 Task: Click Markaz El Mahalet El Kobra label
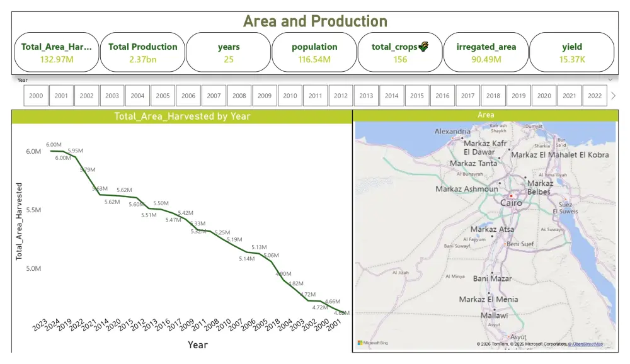[x=560, y=155]
